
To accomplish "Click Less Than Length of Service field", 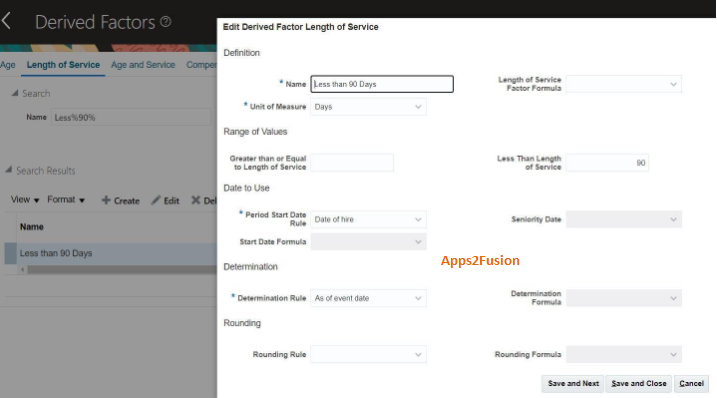I will pyautogui.click(x=607, y=163).
